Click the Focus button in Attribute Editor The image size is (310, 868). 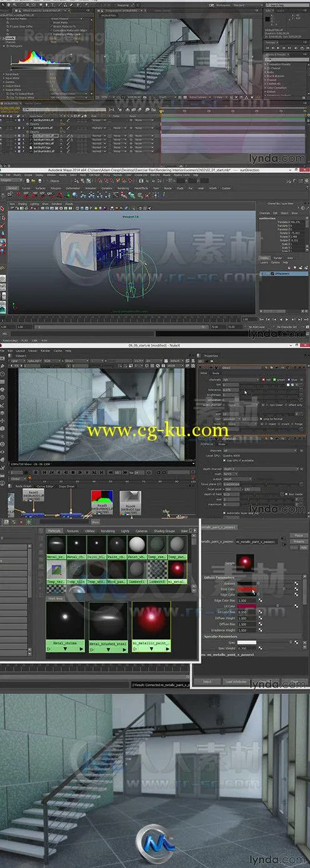click(298, 535)
